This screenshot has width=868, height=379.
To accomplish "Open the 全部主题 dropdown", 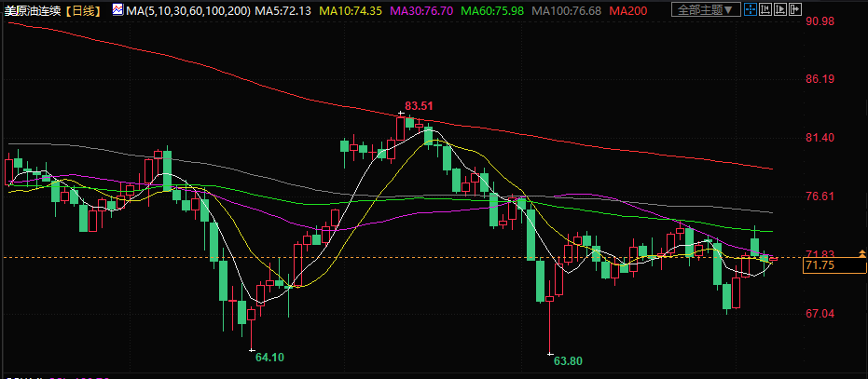I will (x=706, y=9).
